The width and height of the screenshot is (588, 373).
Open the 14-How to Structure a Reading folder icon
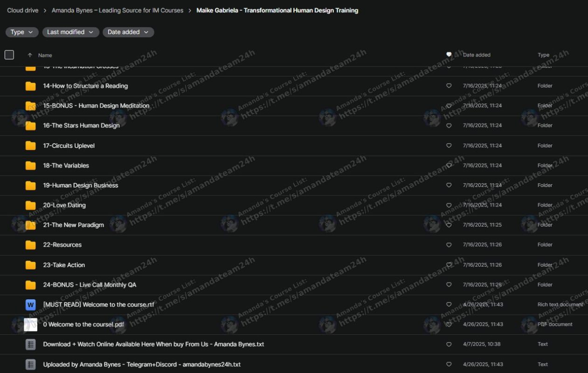coord(30,86)
